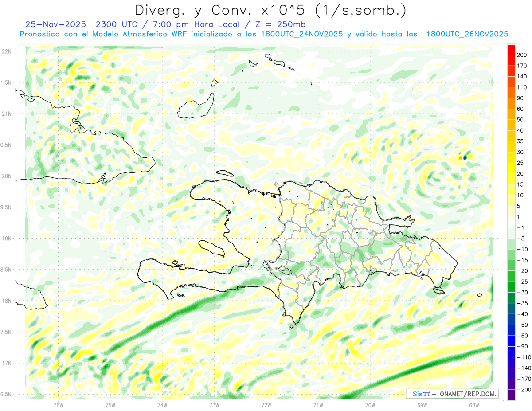Screen dimensions: 532x411
Task: Click the longitude label "69W"
Action: point(422,405)
